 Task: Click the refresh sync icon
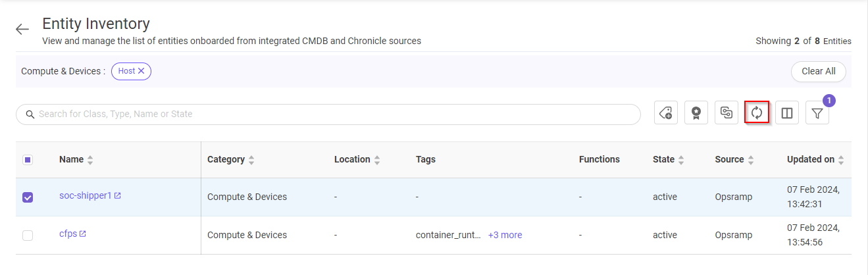tap(757, 113)
